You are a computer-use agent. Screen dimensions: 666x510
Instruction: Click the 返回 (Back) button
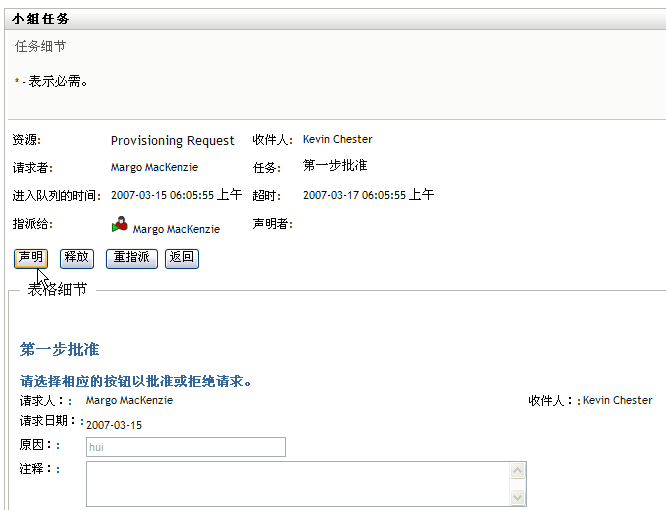[x=182, y=259]
